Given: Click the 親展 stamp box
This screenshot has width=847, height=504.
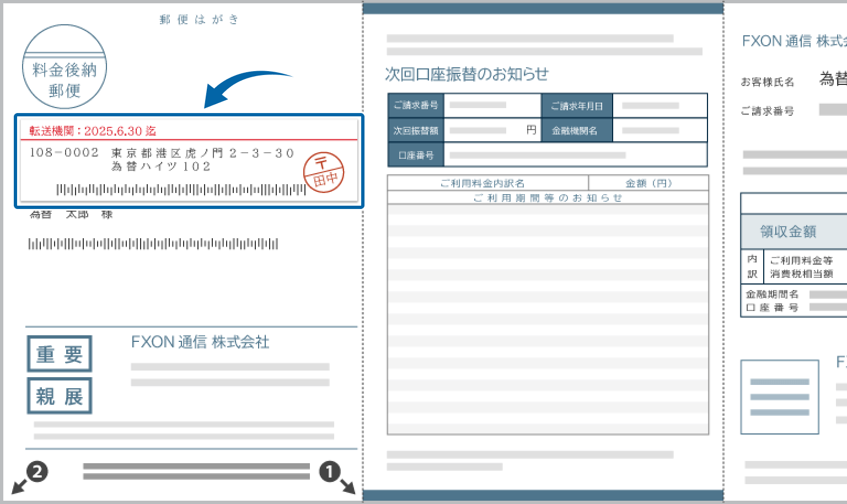Looking at the screenshot, I should coord(60,395).
